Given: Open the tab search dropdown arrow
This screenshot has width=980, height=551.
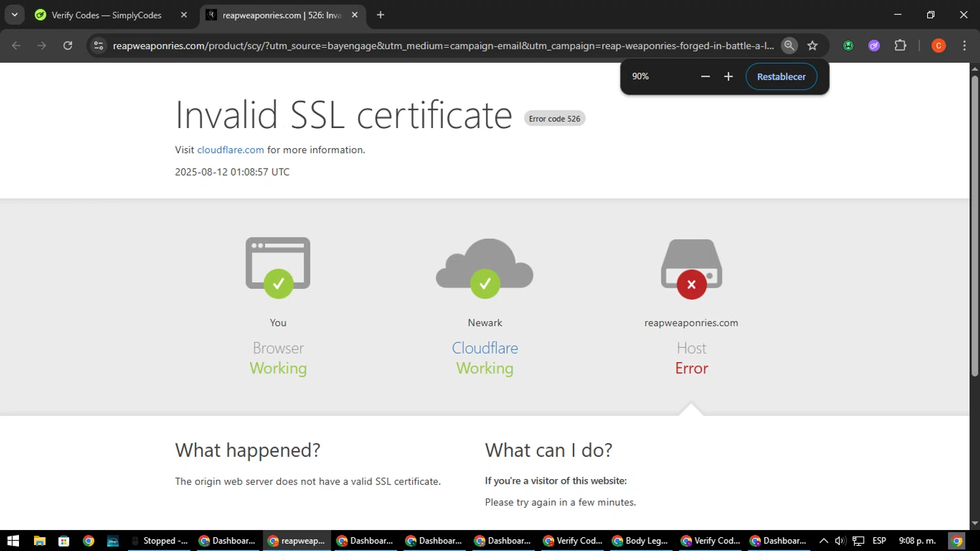Looking at the screenshot, I should pos(14,14).
